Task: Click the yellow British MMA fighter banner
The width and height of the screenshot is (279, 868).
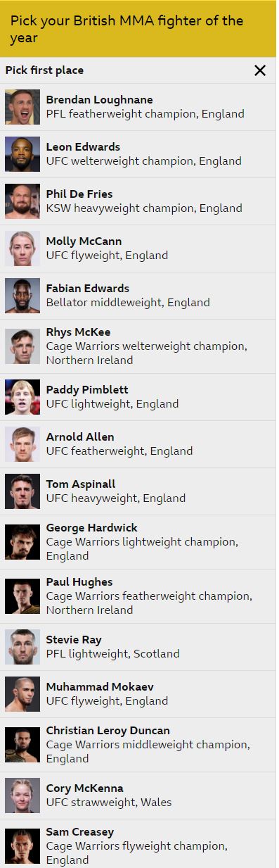Action: point(138,28)
